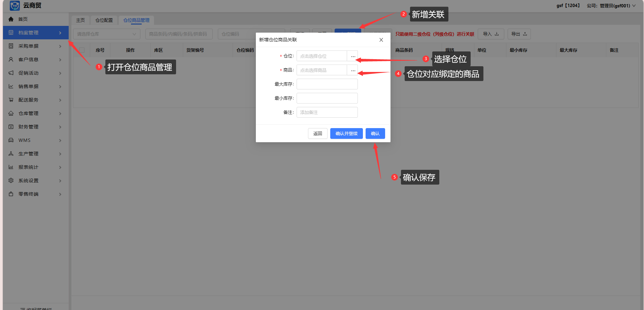The height and width of the screenshot is (310, 644).
Task: Click the 导入 import button
Action: click(x=491, y=34)
